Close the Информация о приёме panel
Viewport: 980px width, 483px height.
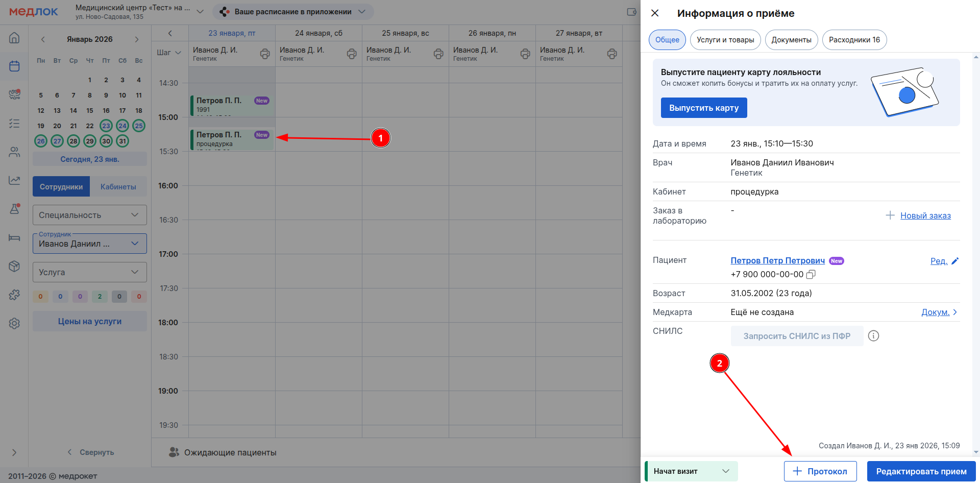click(655, 13)
